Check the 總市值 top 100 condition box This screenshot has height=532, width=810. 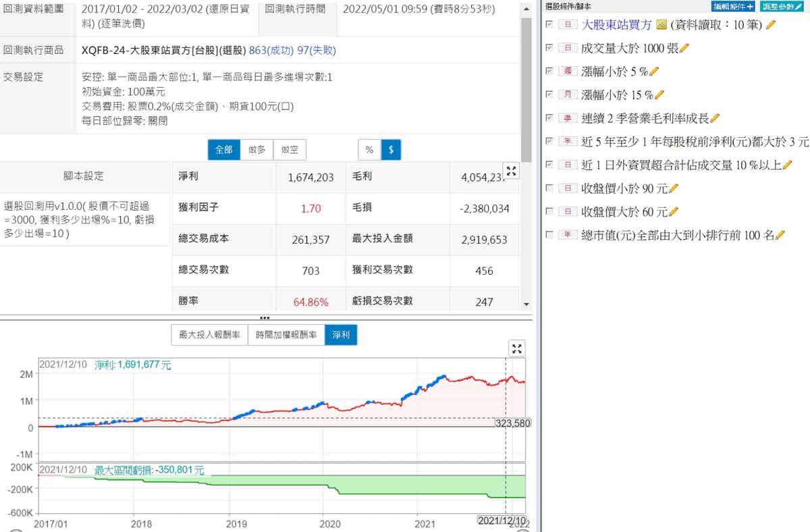click(549, 235)
